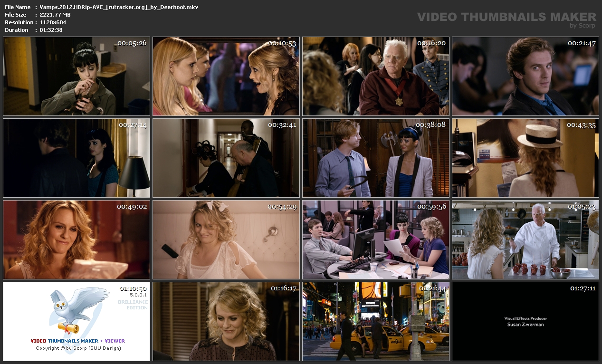Open the 00:21:47 thumbnail
The height and width of the screenshot is (364, 602).
pyautogui.click(x=525, y=77)
